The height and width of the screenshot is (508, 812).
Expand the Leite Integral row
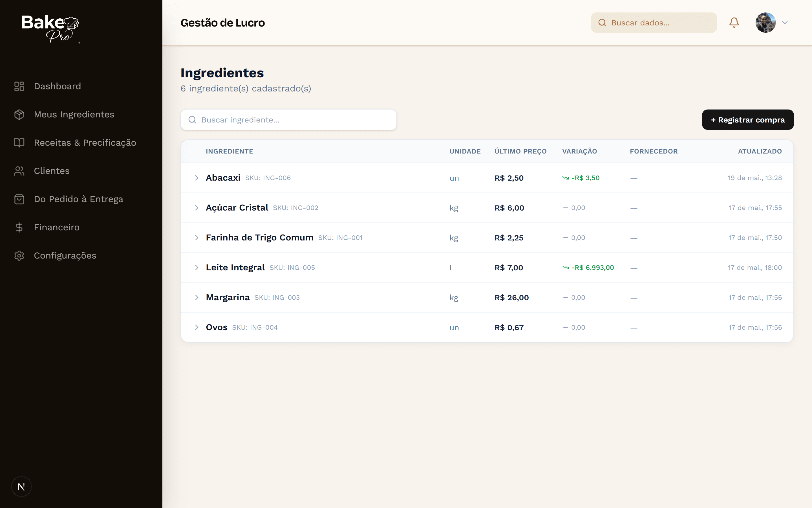pos(197,268)
